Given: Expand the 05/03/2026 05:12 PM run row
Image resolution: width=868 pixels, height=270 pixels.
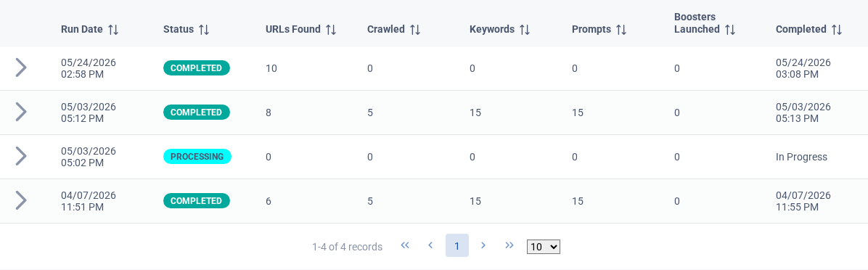Looking at the screenshot, I should click(21, 112).
